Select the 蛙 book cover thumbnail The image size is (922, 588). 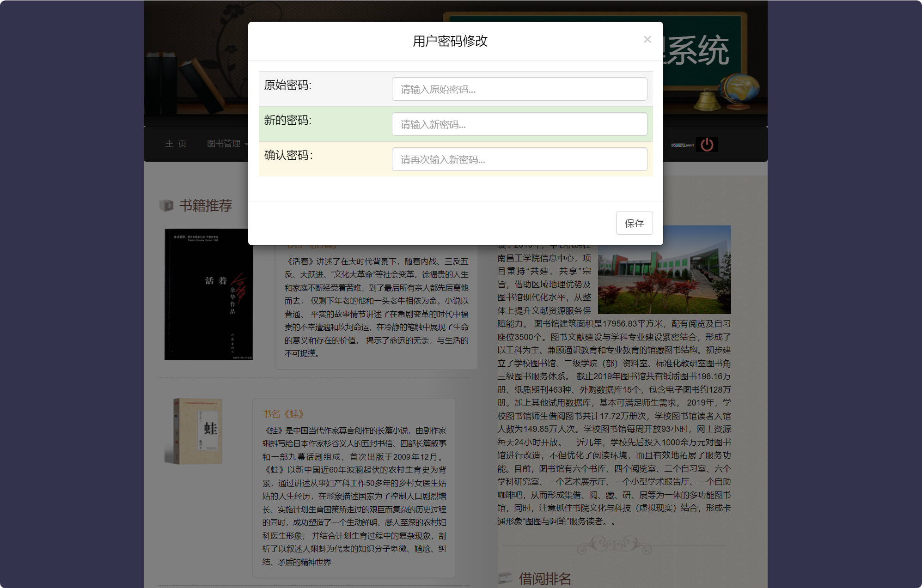(x=197, y=431)
